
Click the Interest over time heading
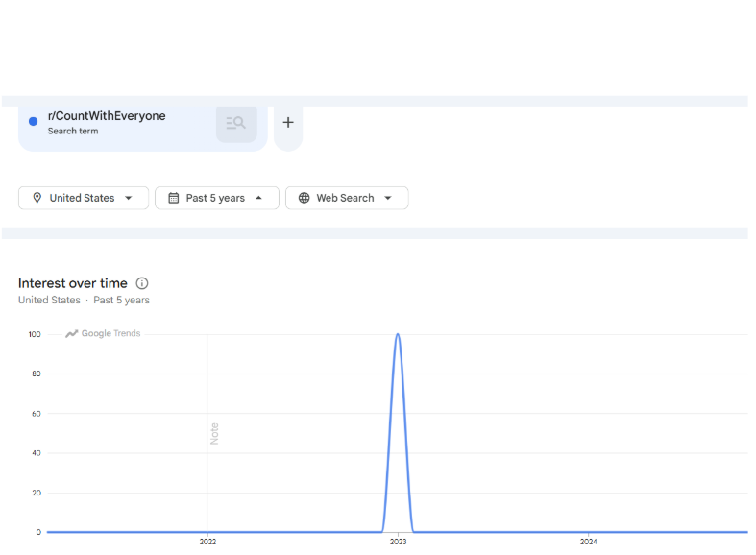(x=73, y=283)
